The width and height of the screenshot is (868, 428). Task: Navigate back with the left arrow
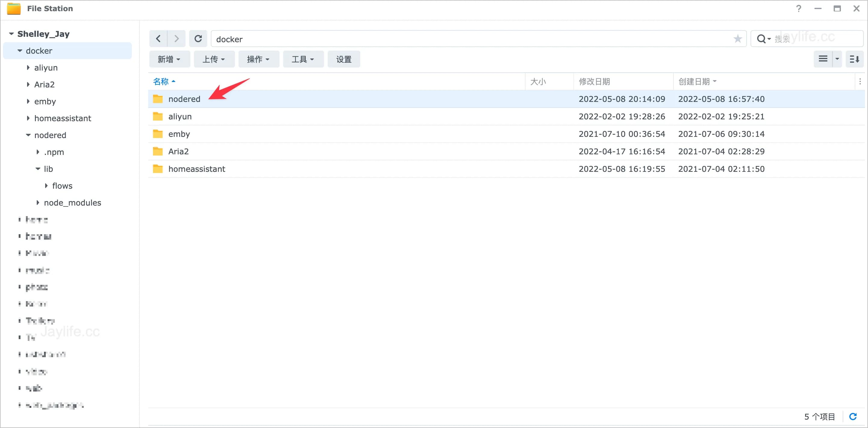tap(158, 39)
